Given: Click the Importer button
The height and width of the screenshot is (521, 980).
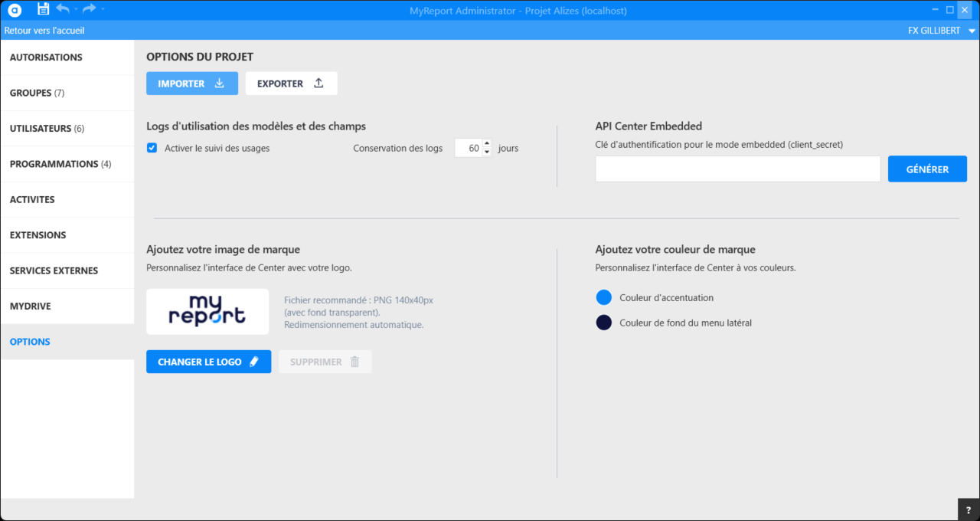Looking at the screenshot, I should 191,84.
